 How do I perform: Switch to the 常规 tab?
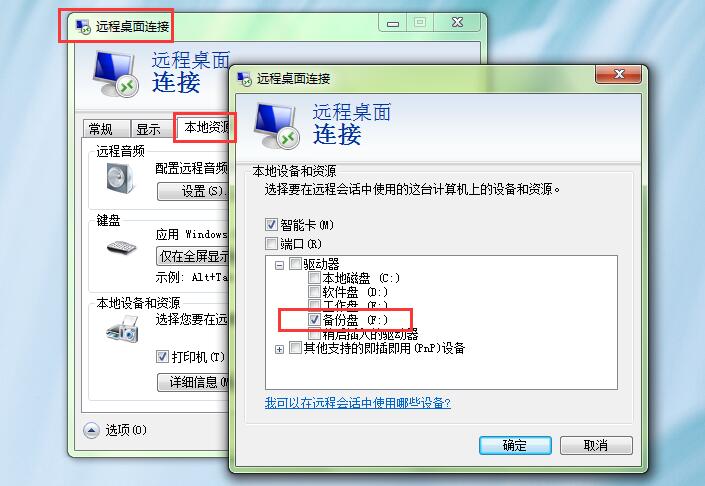(107, 129)
